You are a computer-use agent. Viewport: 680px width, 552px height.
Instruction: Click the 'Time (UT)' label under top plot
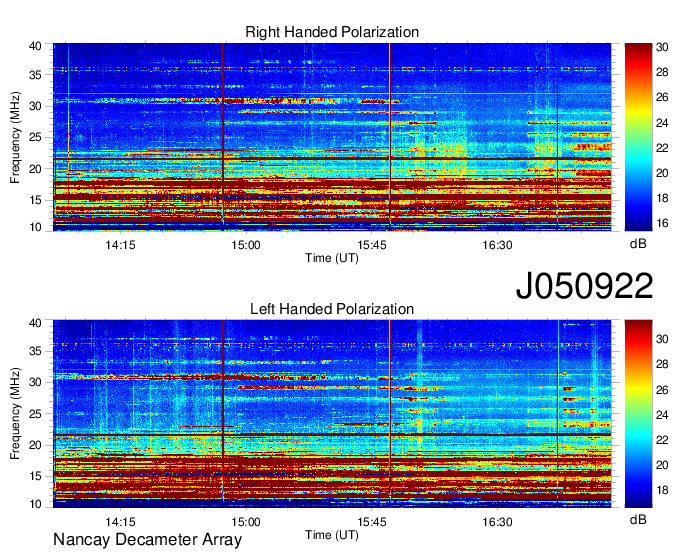tap(332, 258)
